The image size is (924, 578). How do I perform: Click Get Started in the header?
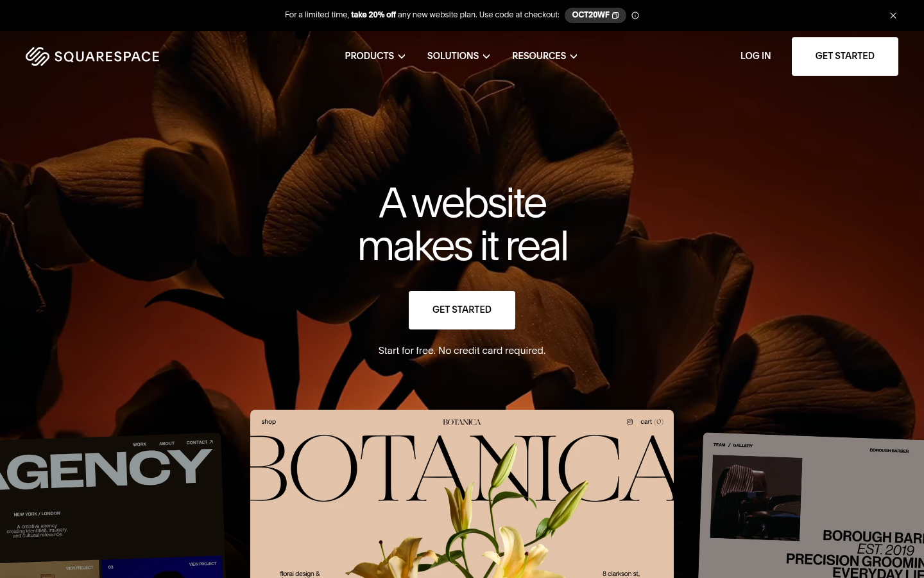[x=844, y=57]
